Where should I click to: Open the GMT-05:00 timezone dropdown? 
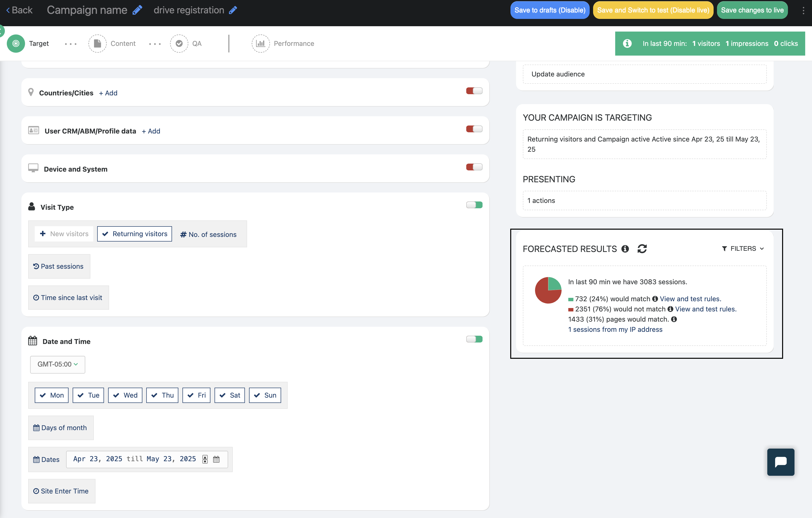pyautogui.click(x=58, y=364)
